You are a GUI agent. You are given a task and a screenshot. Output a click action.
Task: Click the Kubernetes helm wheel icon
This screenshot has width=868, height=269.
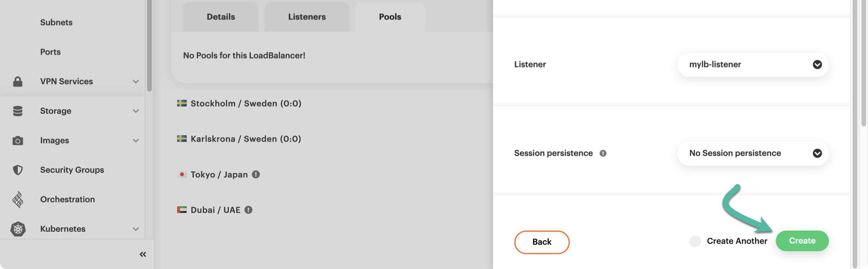[x=18, y=229]
